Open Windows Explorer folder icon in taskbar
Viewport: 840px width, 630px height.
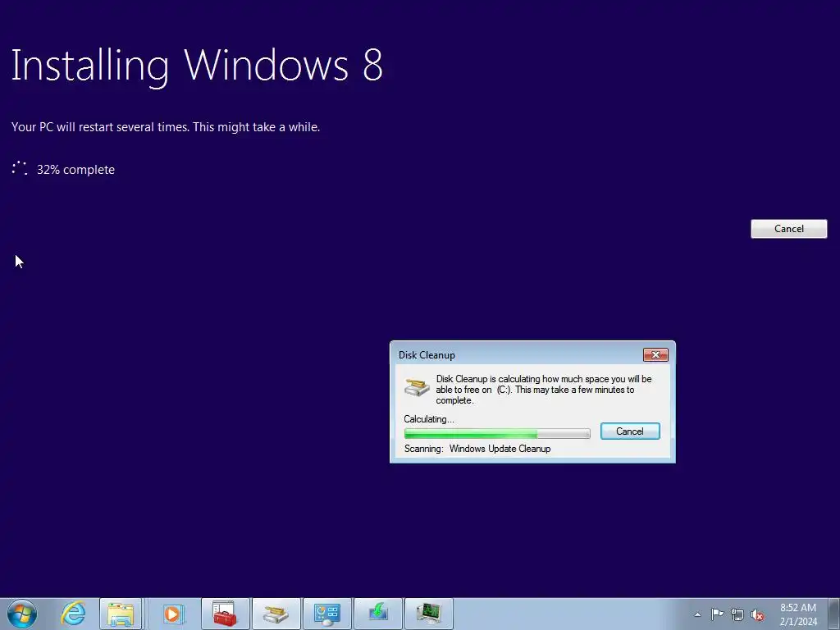click(121, 614)
